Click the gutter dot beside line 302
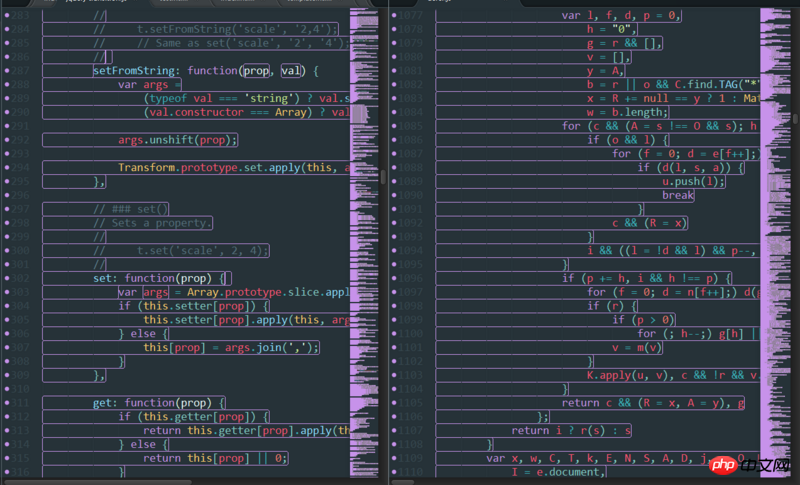This screenshot has height=485, width=800. click(7, 278)
